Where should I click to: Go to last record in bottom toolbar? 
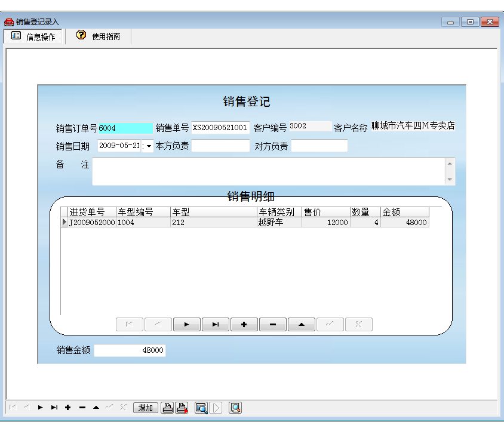click(54, 407)
